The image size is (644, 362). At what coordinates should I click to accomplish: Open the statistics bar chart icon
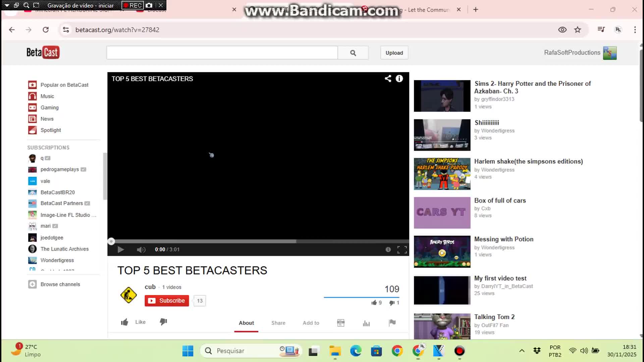[366, 323]
